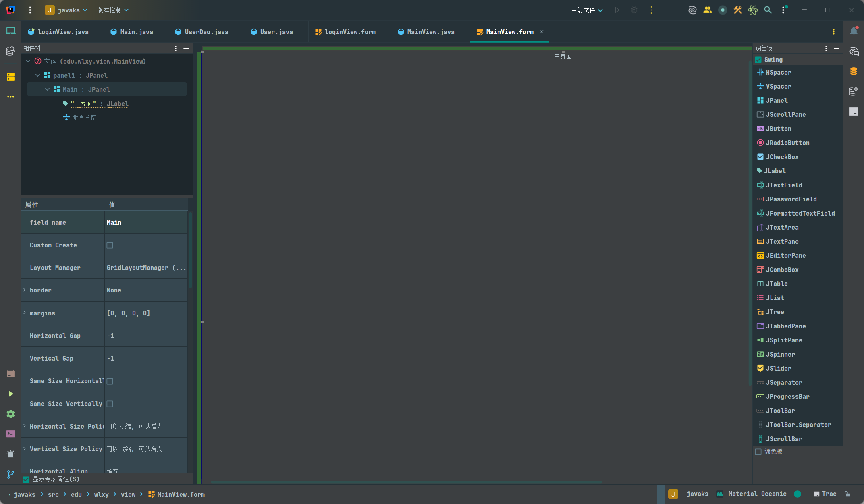Enable the Custom Create checkbox
This screenshot has width=864, height=504.
point(110,245)
